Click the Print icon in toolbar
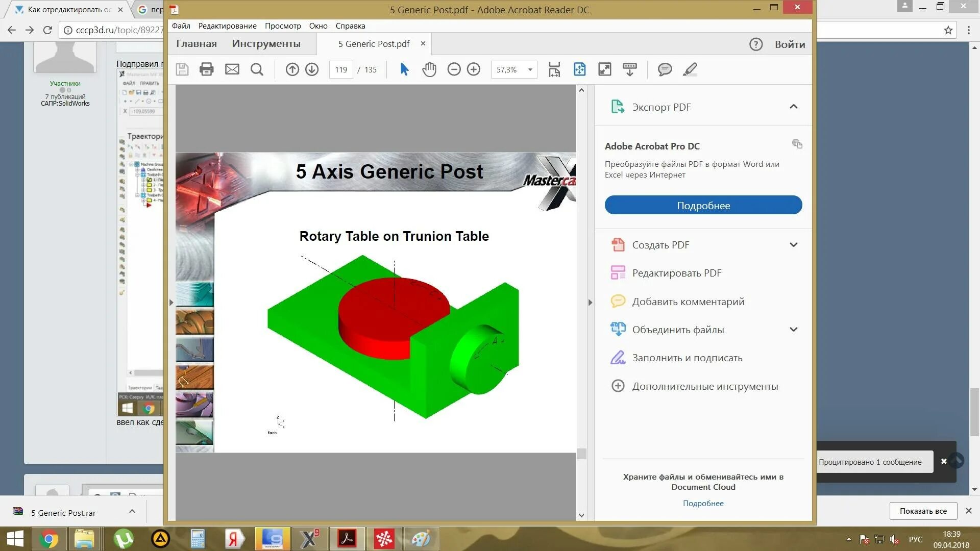 [x=206, y=69]
